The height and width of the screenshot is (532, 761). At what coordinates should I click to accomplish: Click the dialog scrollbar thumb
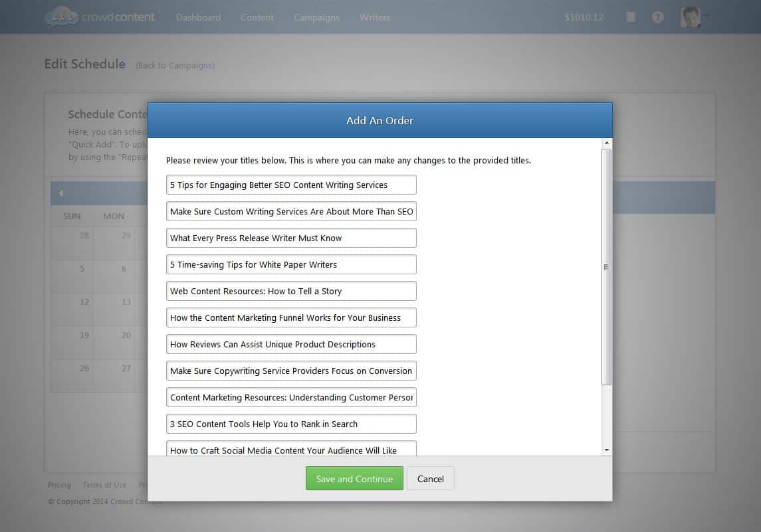click(607, 266)
